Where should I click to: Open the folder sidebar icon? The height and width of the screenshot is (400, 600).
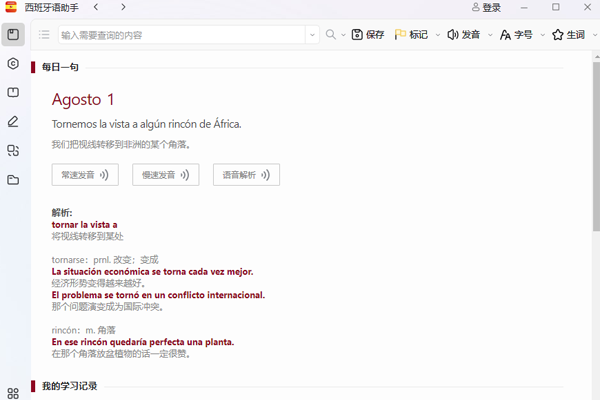click(x=13, y=180)
